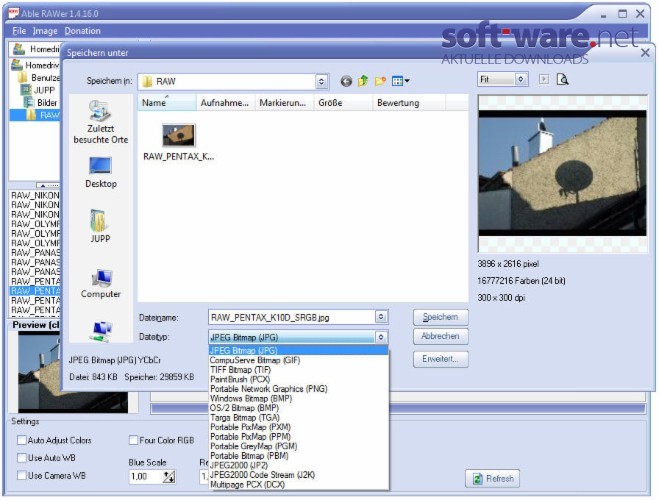Viewport: 659px width, 500px height.
Task: Choose Multipage PCX (DCX) format
Action: (x=298, y=484)
